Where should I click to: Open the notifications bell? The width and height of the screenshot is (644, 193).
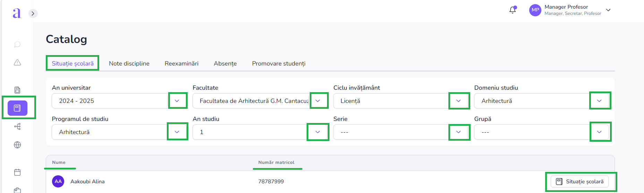coord(513,10)
